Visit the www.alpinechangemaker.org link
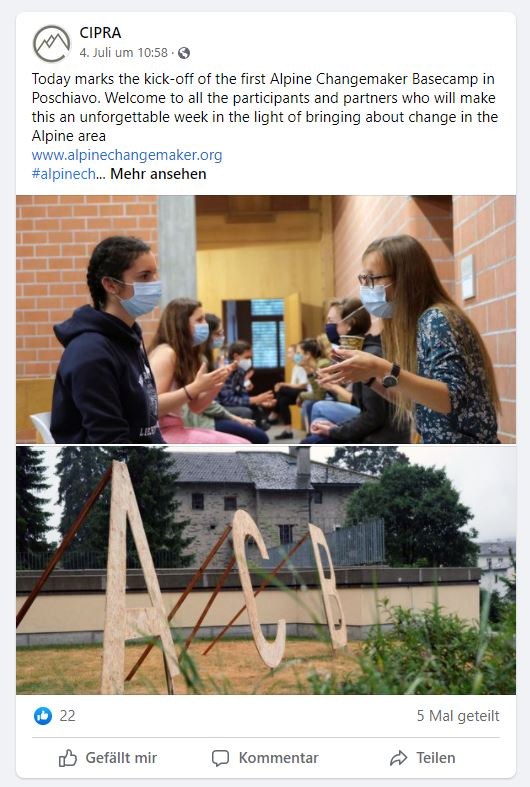This screenshot has height=787, width=530. tap(127, 155)
